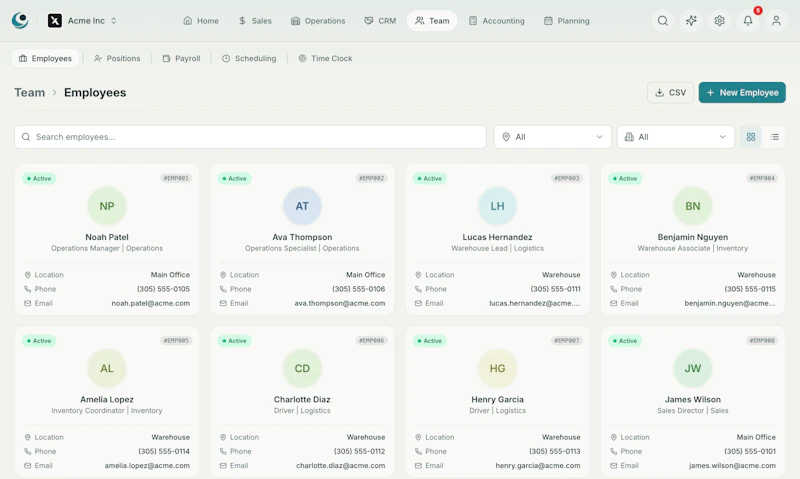Click Location icon on Noah Patel card
Screen dimensions: 800x479
coord(28,275)
